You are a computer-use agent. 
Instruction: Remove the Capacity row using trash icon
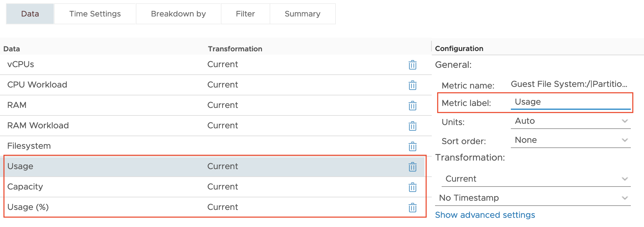(412, 187)
